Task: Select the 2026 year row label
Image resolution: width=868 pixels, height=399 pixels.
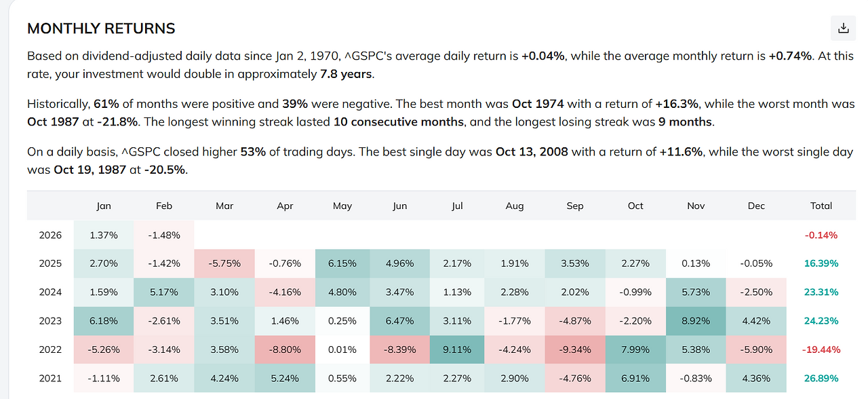Action: coord(50,235)
